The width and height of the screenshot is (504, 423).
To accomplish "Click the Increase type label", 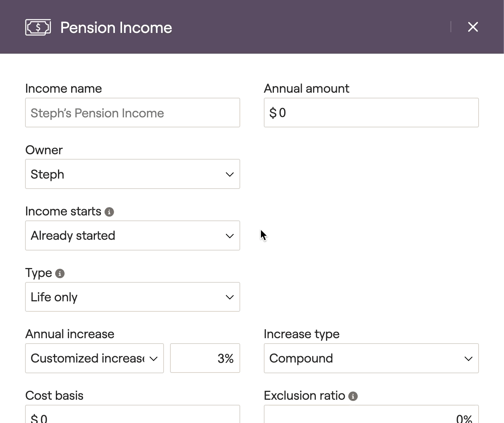I will (x=301, y=334).
